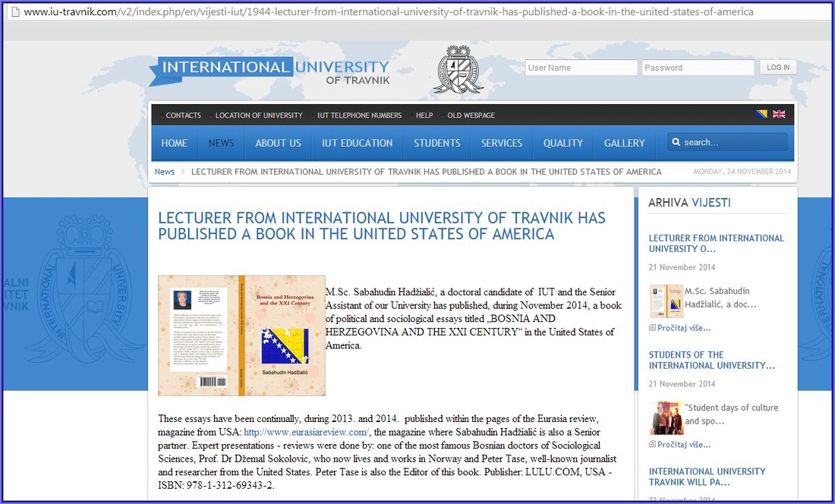
Task: Open QUALITY navigation item
Action: click(563, 143)
